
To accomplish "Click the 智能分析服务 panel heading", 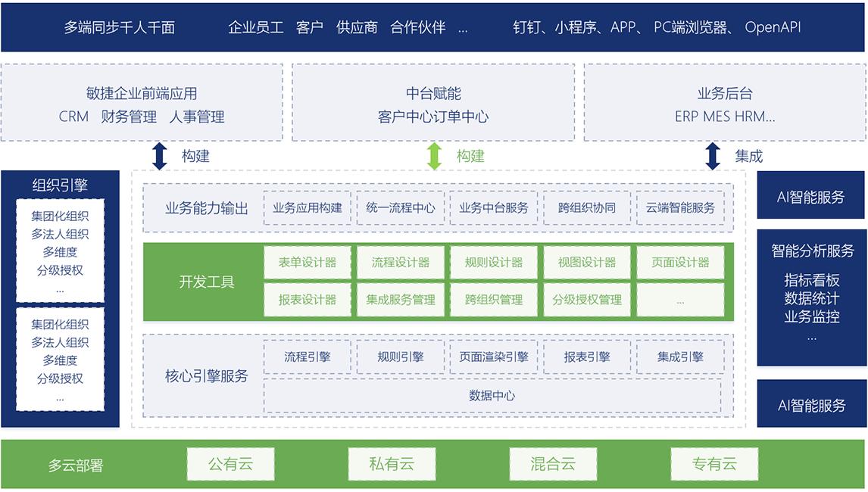I will pyautogui.click(x=812, y=251).
